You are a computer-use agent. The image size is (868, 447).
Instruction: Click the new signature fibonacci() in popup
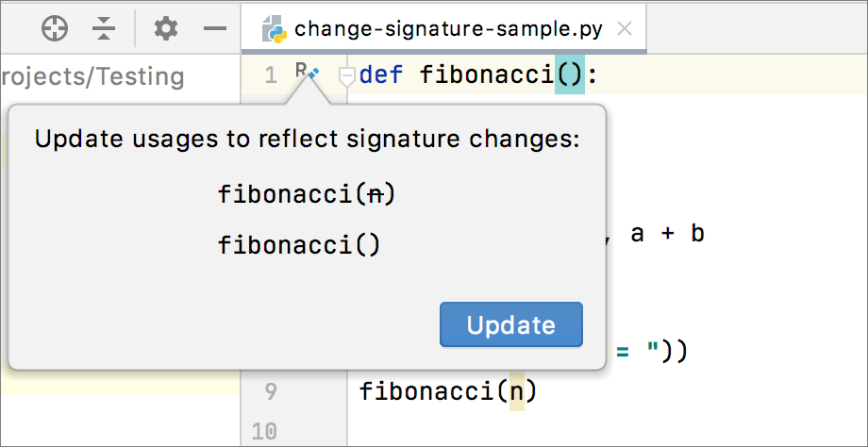click(x=299, y=245)
